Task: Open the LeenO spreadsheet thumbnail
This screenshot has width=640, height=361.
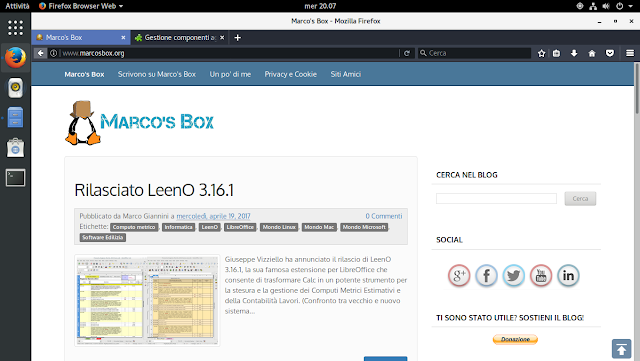Action: (x=147, y=301)
